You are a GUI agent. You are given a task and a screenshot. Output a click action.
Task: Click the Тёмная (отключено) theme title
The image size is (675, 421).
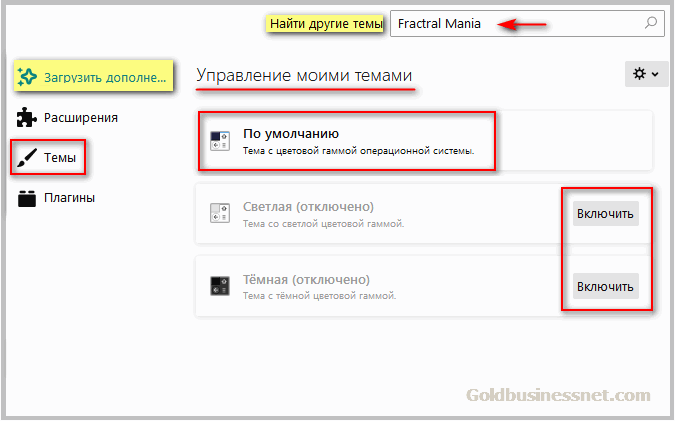pyautogui.click(x=307, y=279)
